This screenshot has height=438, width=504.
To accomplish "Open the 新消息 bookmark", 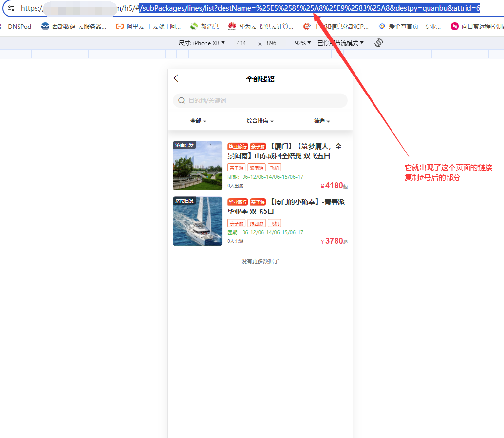I will click(205, 26).
